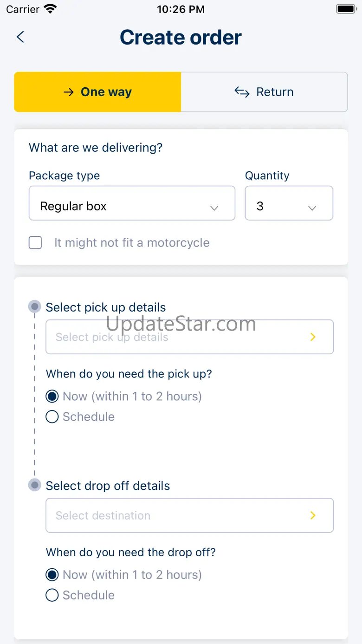
Task: Open the "Select destination" field
Action: point(189,515)
